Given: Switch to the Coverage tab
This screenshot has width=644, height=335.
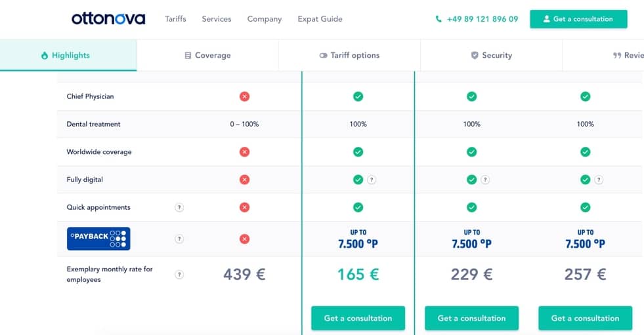Looking at the screenshot, I should tap(207, 56).
